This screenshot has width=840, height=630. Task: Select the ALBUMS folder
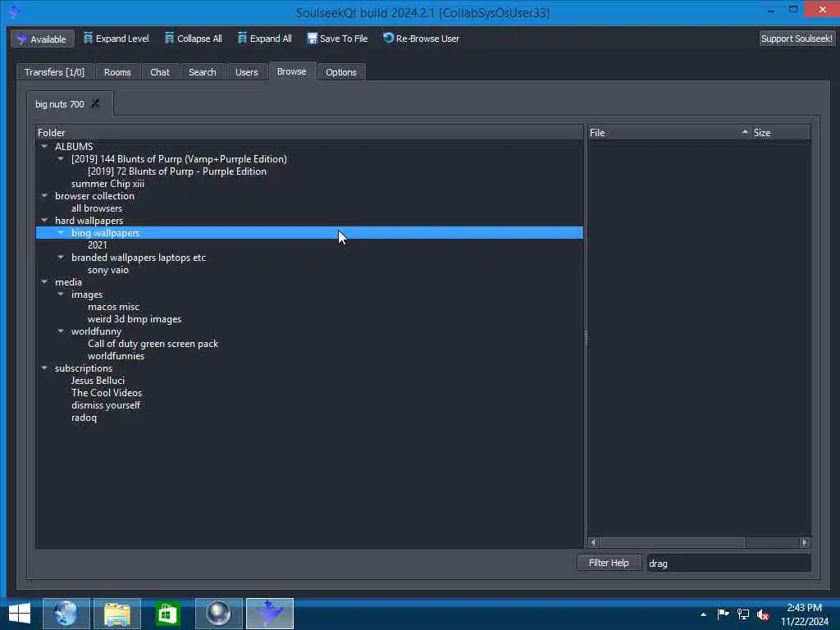tap(74, 146)
